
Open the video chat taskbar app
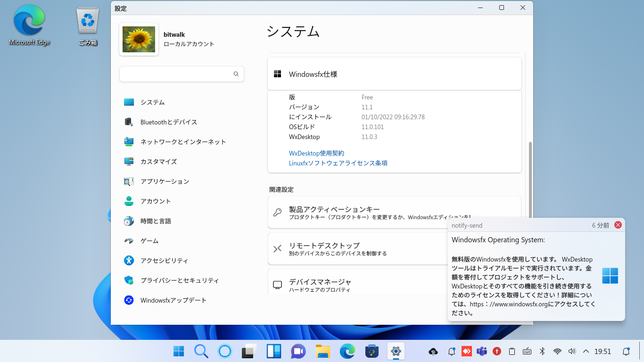(298, 351)
